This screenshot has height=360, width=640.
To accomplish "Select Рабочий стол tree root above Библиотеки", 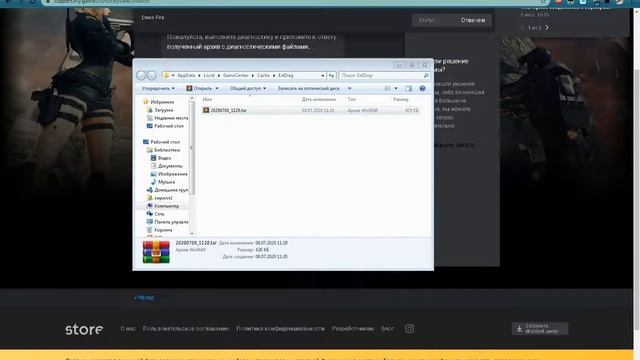I will click(161, 142).
